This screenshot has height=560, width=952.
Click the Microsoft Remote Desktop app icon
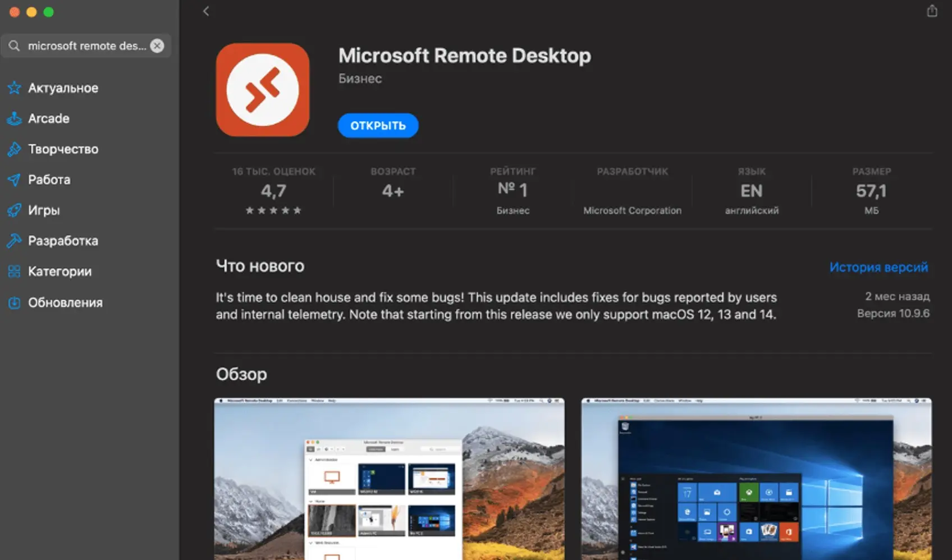263,90
